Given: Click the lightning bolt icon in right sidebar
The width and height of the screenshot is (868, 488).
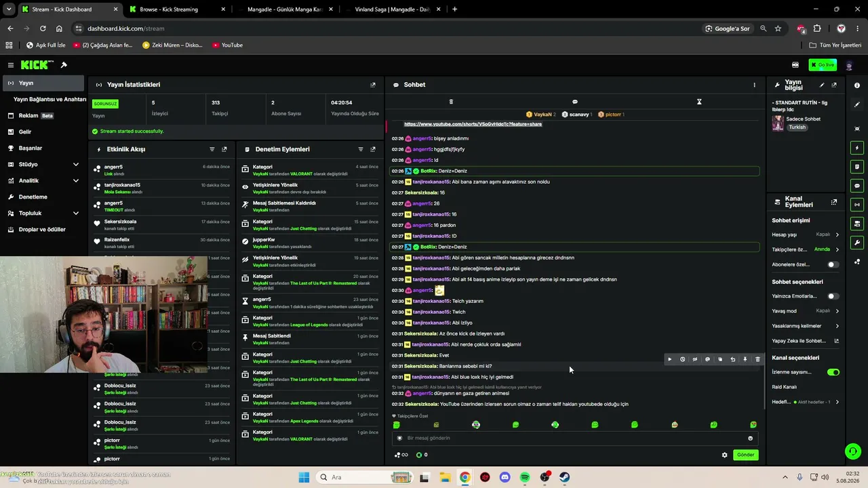Looking at the screenshot, I should coord(857,148).
